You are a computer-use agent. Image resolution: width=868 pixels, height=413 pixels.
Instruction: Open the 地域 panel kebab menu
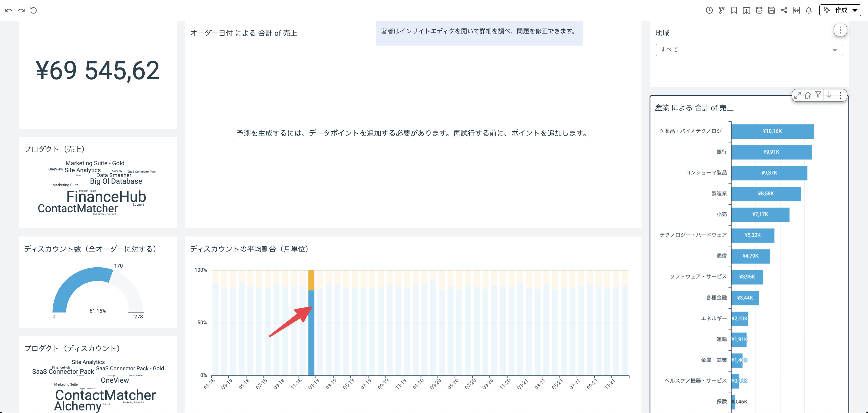click(841, 30)
